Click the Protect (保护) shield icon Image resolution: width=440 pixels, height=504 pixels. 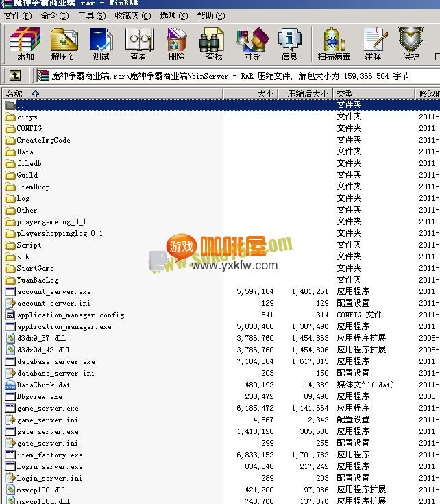(x=411, y=44)
